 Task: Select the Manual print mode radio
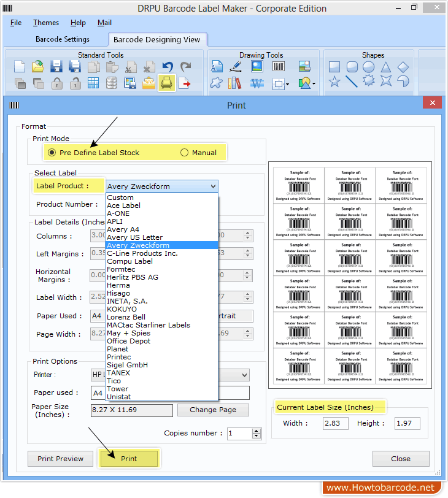point(184,153)
